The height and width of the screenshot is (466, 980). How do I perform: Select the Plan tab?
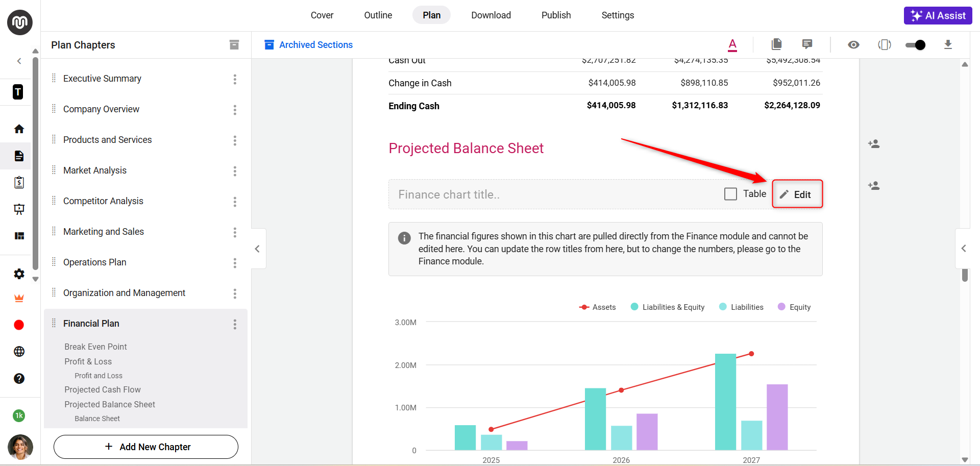(432, 15)
